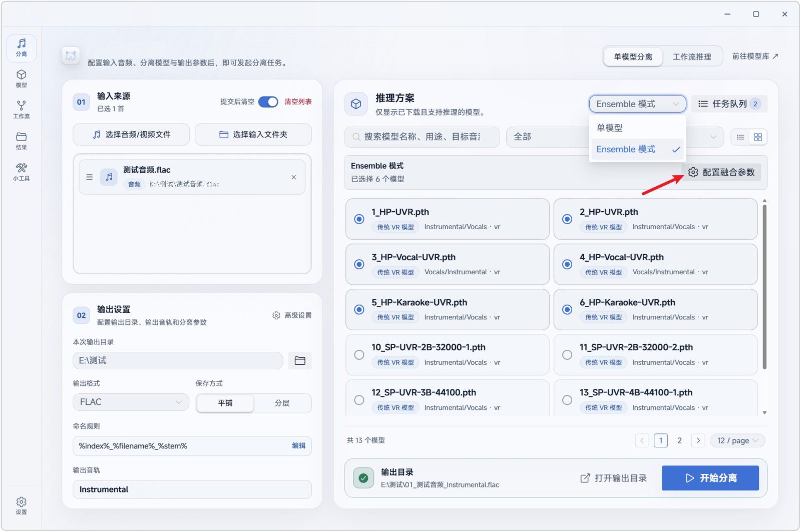801x532 pixels.
Task: Focus the model search field
Action: [x=422, y=137]
